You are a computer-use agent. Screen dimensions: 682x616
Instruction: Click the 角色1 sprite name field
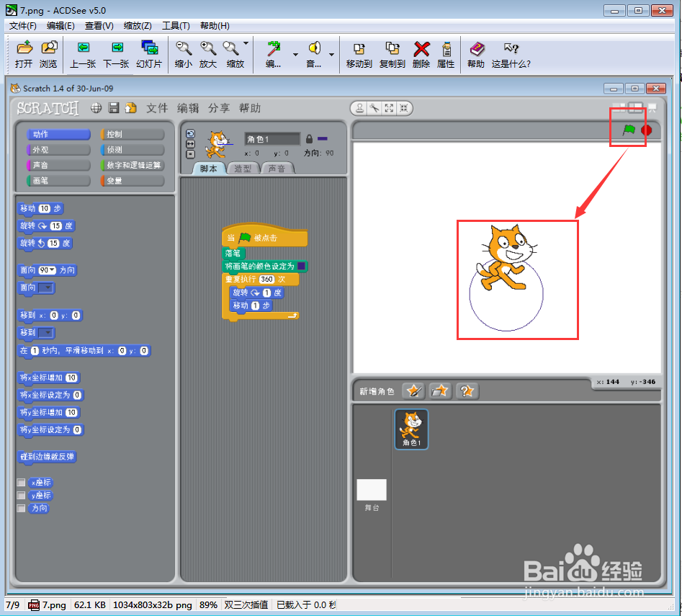point(272,139)
